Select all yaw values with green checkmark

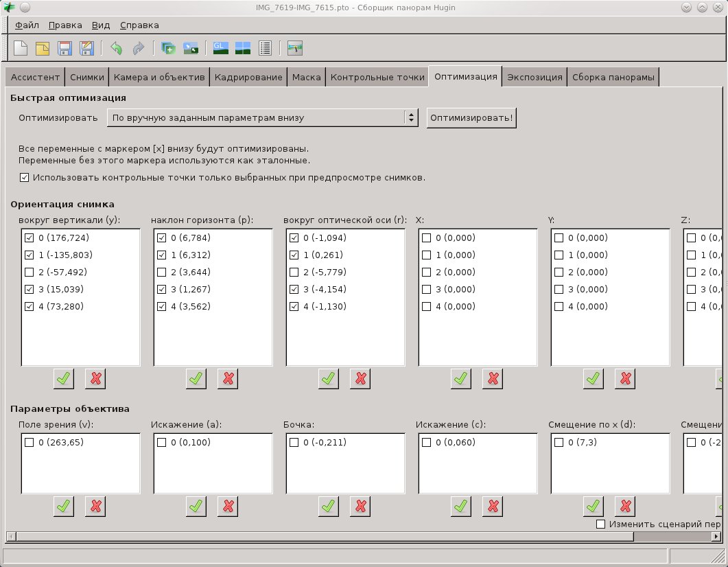63,377
